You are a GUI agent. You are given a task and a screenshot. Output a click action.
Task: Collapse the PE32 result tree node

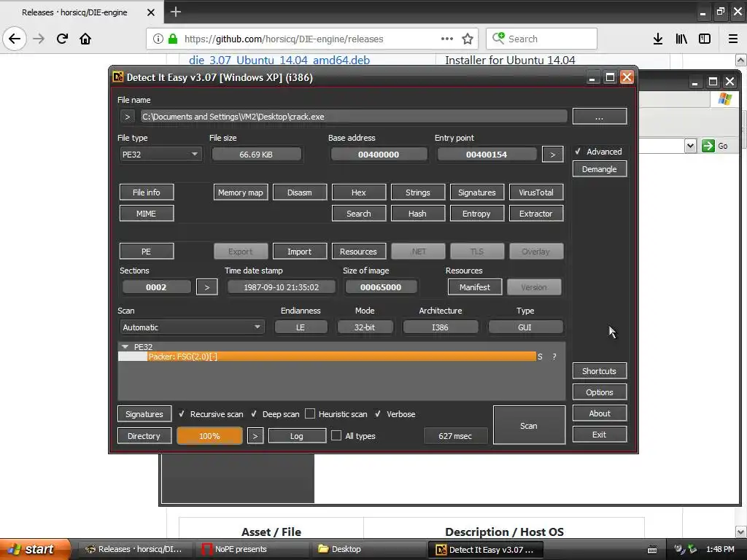tap(125, 346)
